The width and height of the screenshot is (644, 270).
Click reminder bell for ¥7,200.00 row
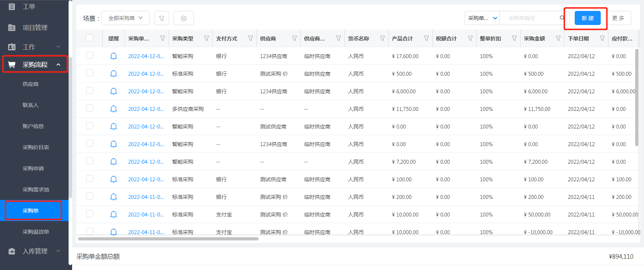pyautogui.click(x=114, y=162)
